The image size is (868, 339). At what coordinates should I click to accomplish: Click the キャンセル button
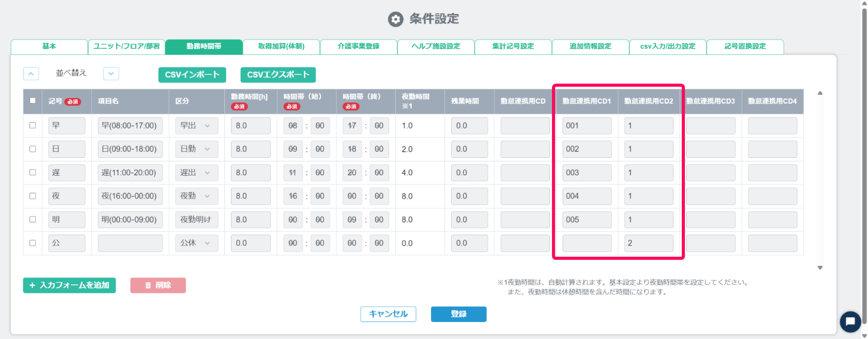[x=388, y=314]
